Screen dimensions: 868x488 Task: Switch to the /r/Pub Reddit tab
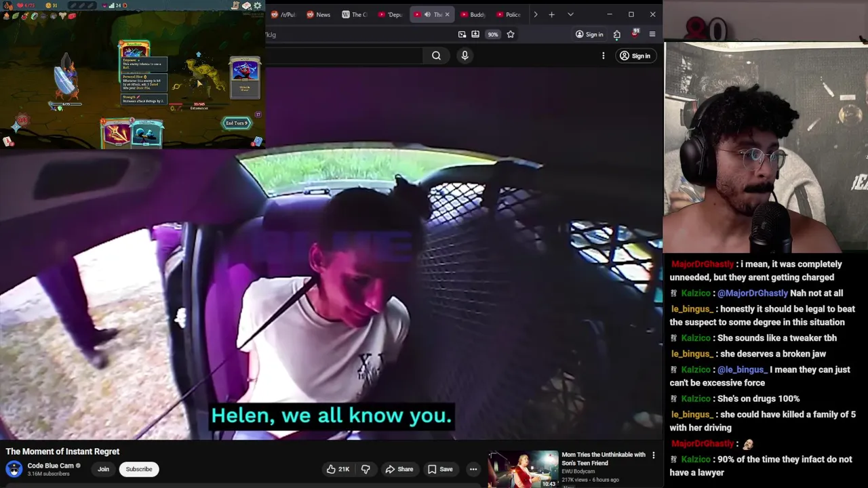tap(283, 14)
